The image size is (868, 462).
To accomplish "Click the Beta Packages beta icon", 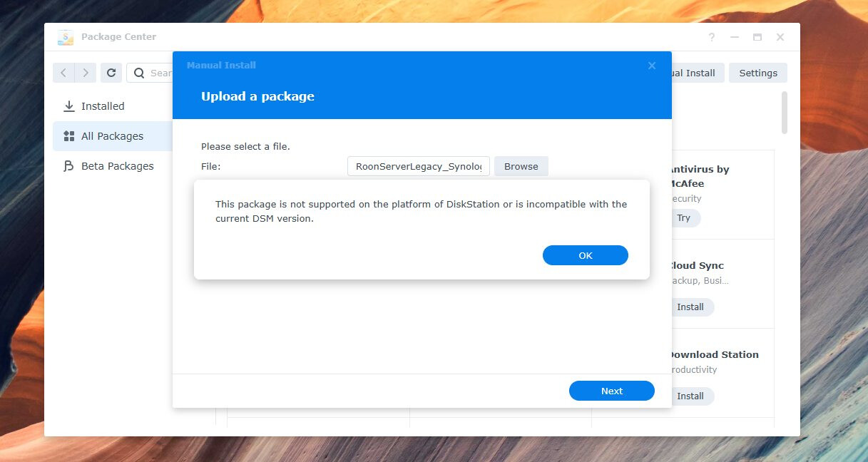I will pyautogui.click(x=68, y=165).
